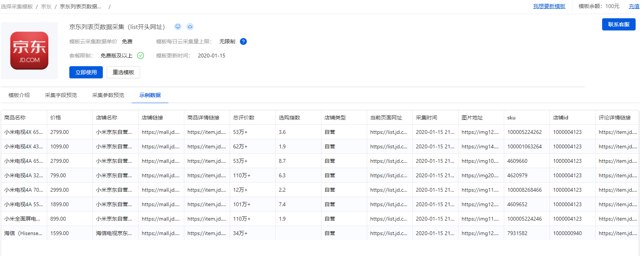Click the 立即使用 button
The width and height of the screenshot is (644, 256).
pyautogui.click(x=86, y=72)
